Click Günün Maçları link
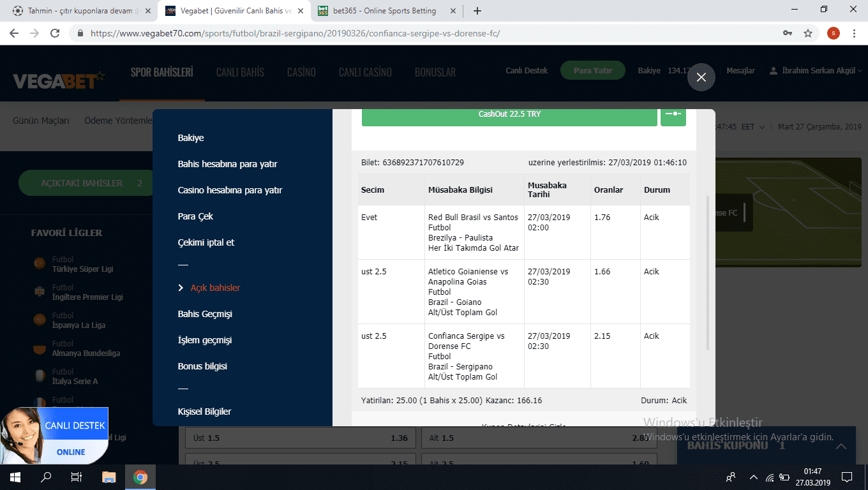 pos(41,121)
